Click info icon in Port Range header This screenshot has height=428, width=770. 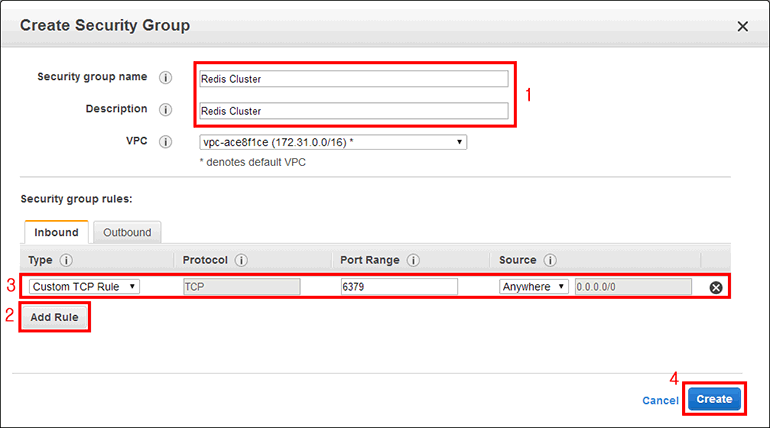click(413, 260)
